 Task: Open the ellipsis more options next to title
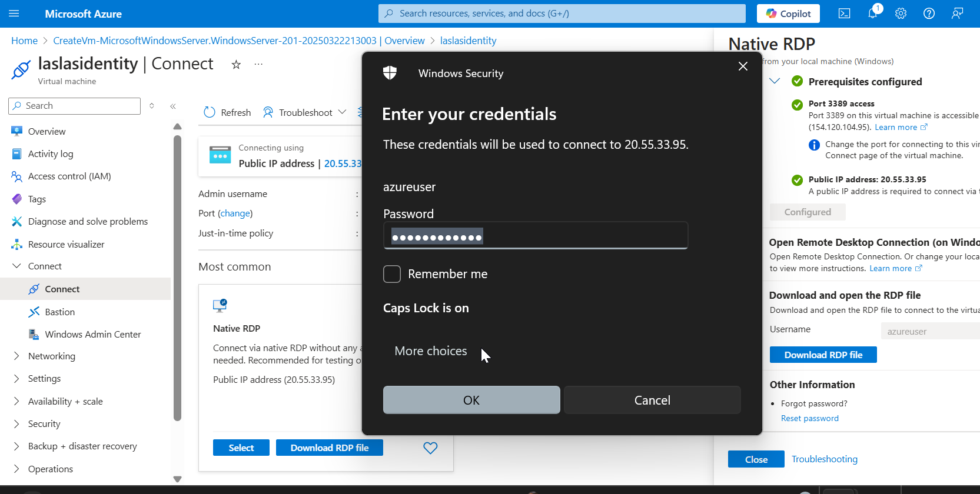click(258, 64)
